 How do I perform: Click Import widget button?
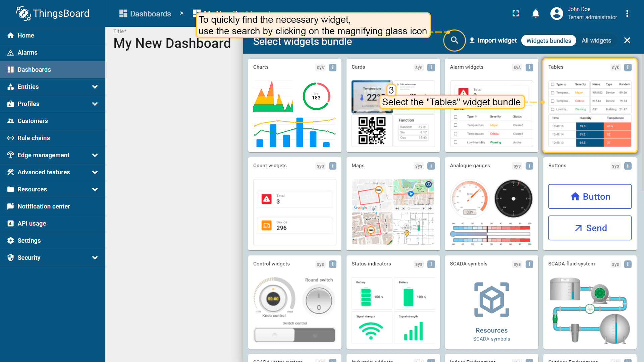pyautogui.click(x=493, y=41)
